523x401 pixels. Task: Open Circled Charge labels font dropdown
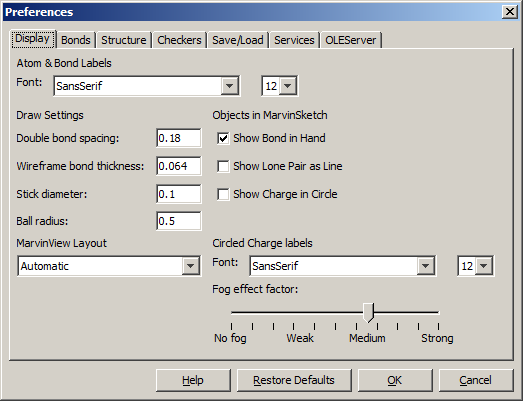(x=343, y=266)
